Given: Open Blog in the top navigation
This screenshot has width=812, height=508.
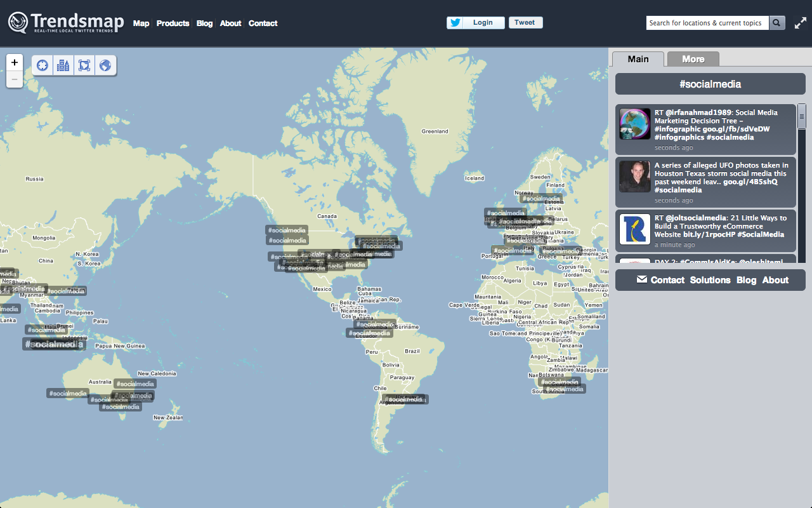Looking at the screenshot, I should 204,23.
